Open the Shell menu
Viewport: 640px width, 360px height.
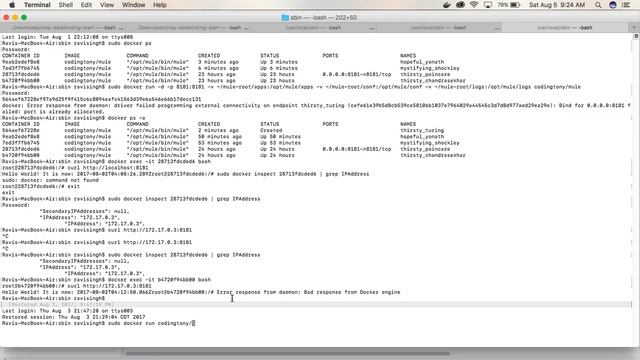tap(65, 5)
